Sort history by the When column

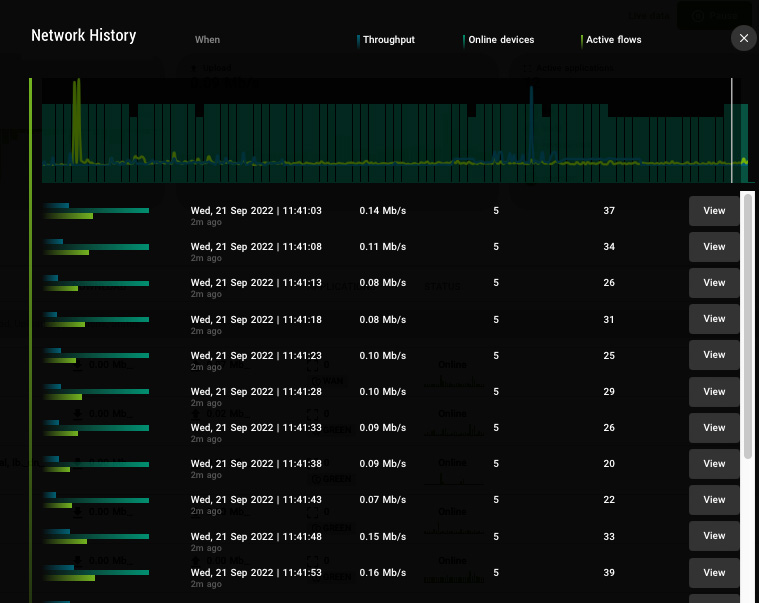pos(207,40)
